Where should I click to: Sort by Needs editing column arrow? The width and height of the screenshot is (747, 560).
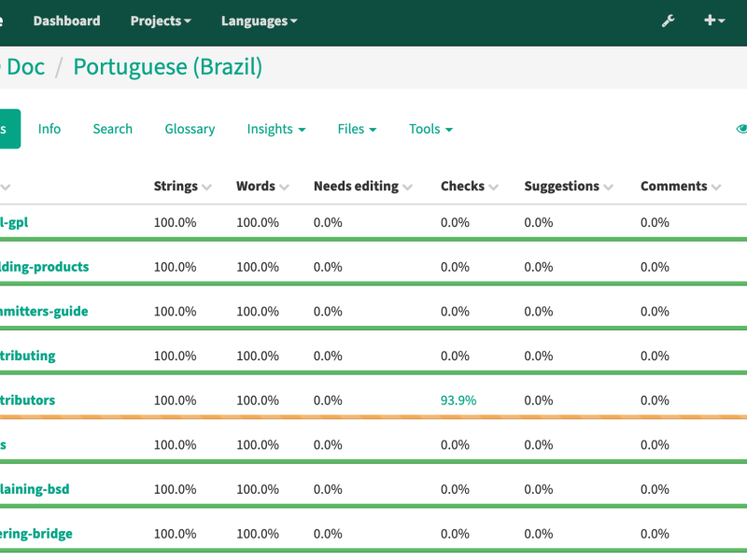pos(407,188)
